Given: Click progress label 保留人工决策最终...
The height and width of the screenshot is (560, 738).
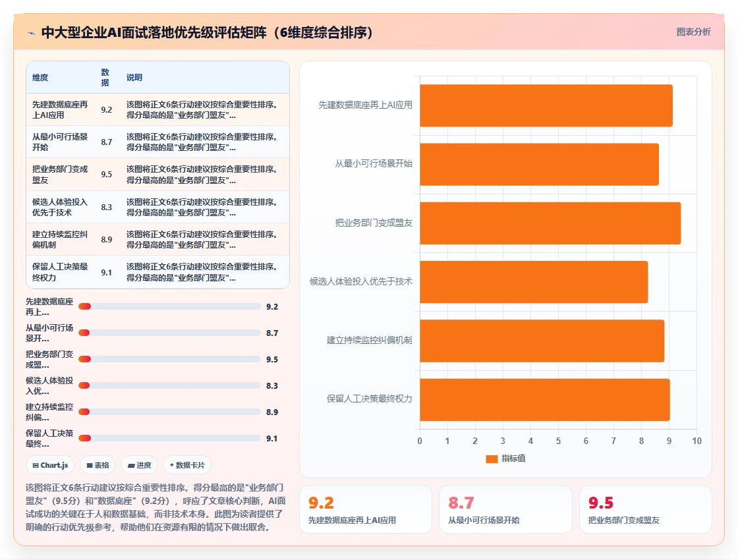Looking at the screenshot, I should (49, 439).
